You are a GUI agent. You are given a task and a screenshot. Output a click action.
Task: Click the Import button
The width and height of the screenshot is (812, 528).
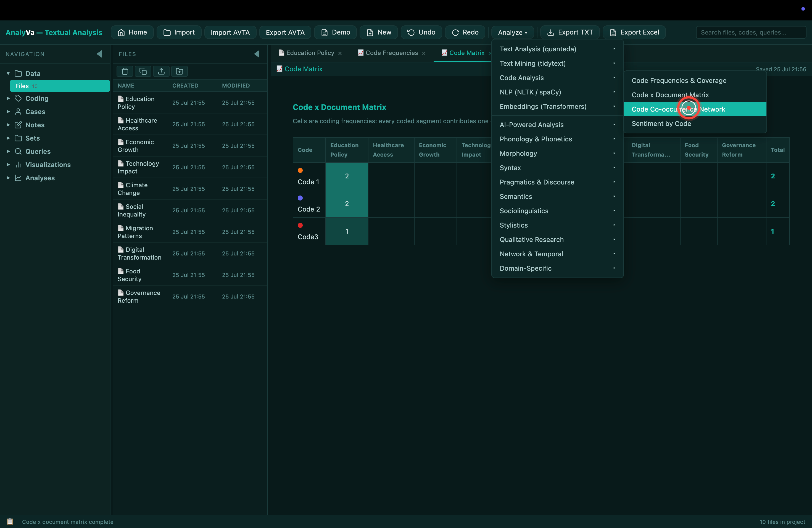(179, 32)
